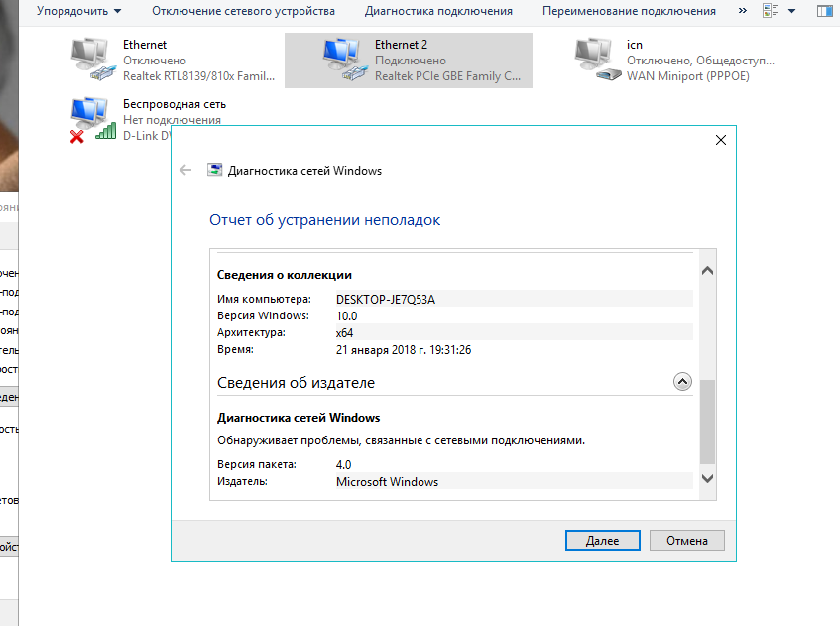Open the Упорядочить dropdown menu
This screenshot has height=626, width=840.
coord(78,11)
